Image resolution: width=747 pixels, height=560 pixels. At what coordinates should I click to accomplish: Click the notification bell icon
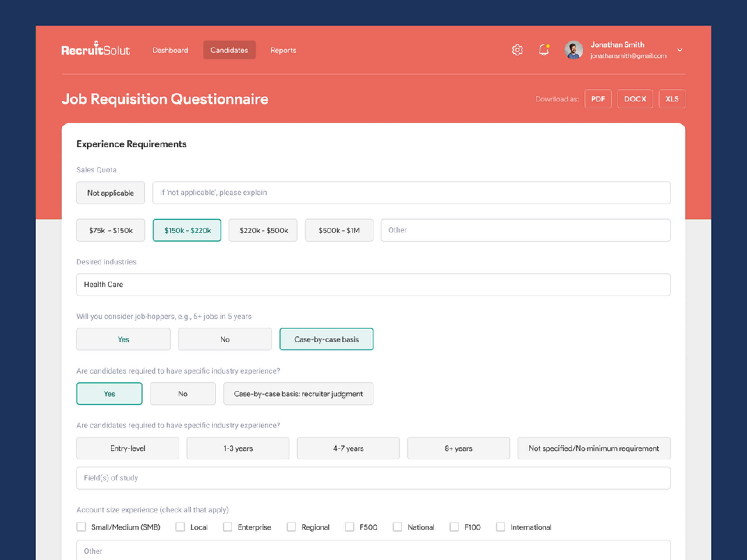[543, 50]
